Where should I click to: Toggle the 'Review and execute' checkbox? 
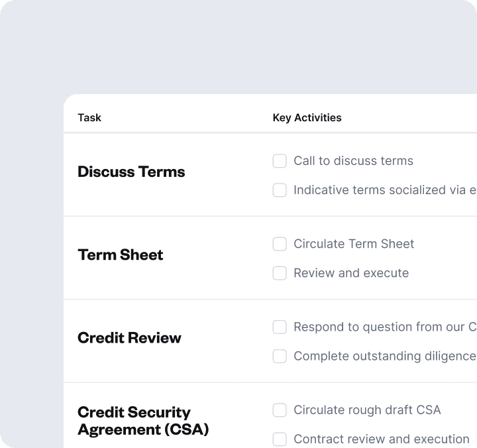click(x=280, y=273)
